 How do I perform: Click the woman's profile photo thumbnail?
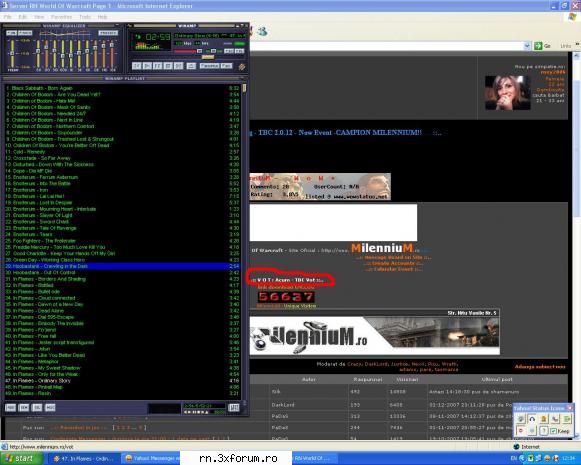[x=507, y=93]
